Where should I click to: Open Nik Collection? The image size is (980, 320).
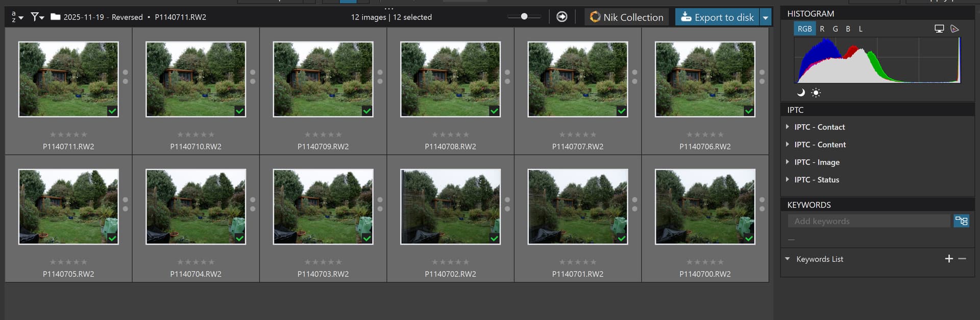pos(626,17)
